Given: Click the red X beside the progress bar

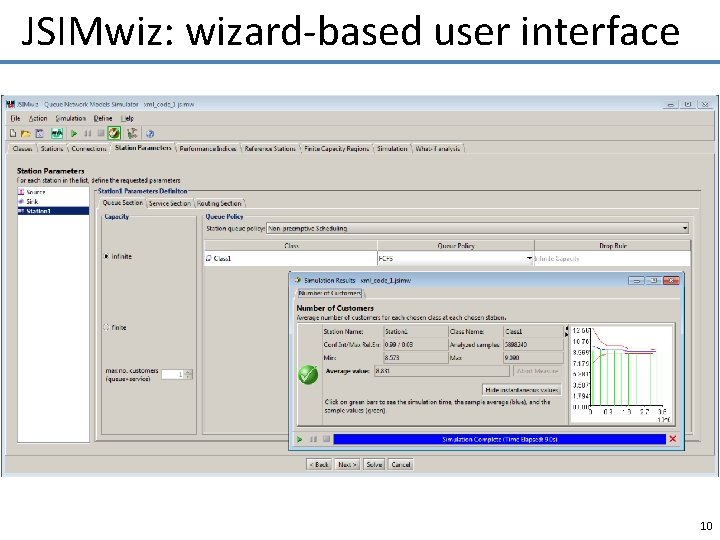Looking at the screenshot, I should tap(673, 439).
